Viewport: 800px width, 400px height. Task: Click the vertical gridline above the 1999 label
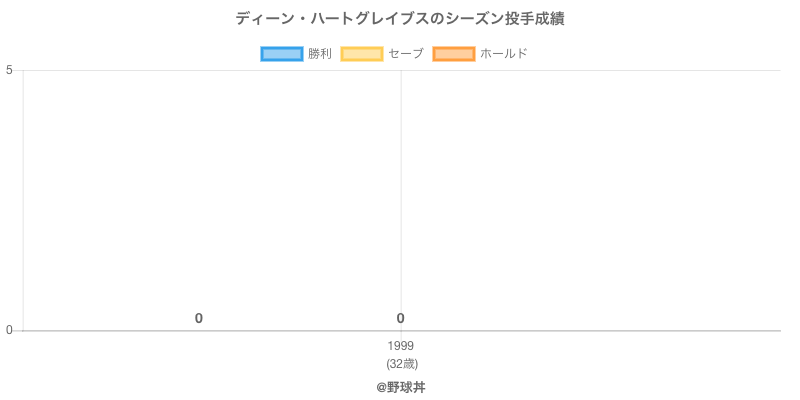point(401,200)
